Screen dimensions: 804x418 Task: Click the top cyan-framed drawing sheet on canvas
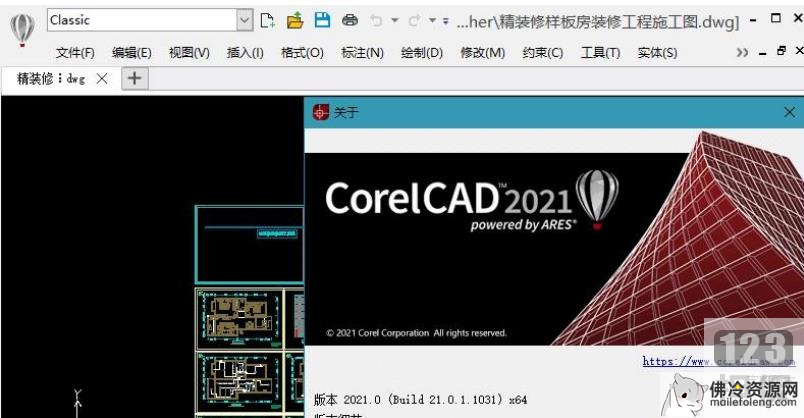coord(249,244)
